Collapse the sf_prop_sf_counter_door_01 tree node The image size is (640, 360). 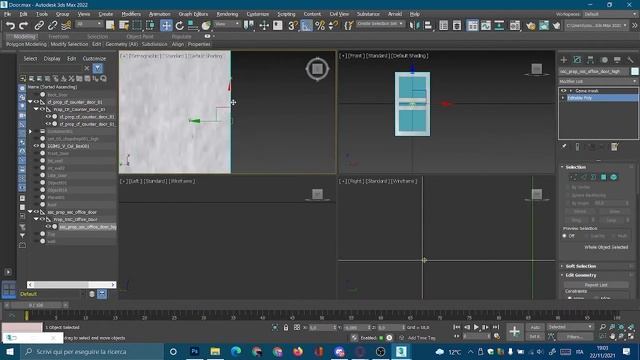click(x=30, y=102)
